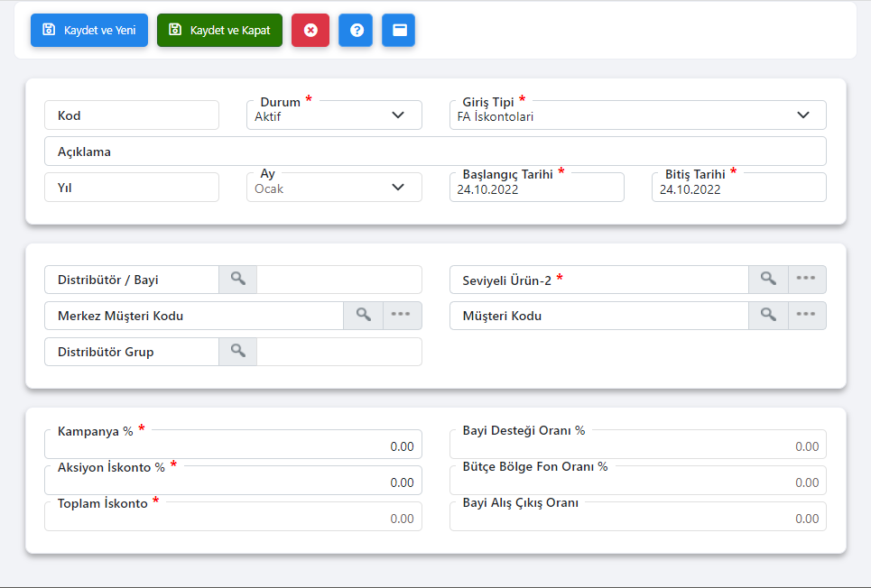Click the green Kaydet ve Kapat button
Screen dimensions: 871x588
(x=219, y=30)
